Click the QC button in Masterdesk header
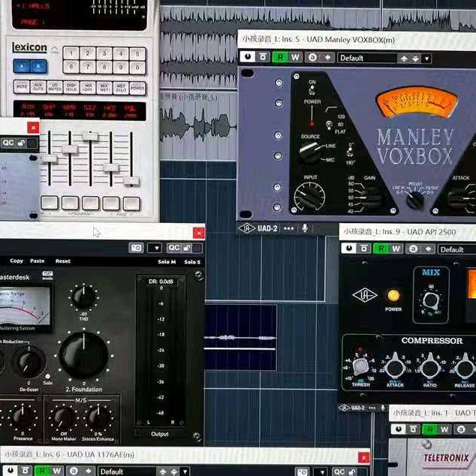Viewport: 476px width, 476px height. click(174, 248)
